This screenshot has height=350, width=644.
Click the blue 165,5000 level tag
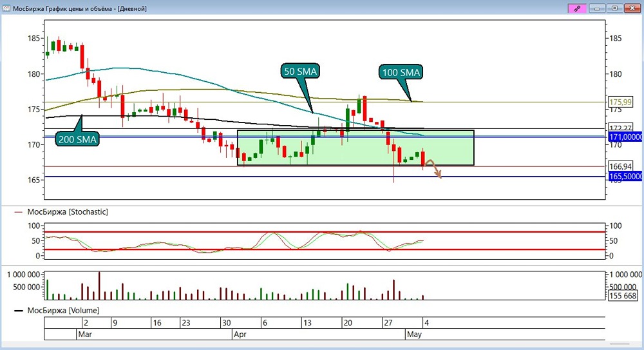click(625, 177)
